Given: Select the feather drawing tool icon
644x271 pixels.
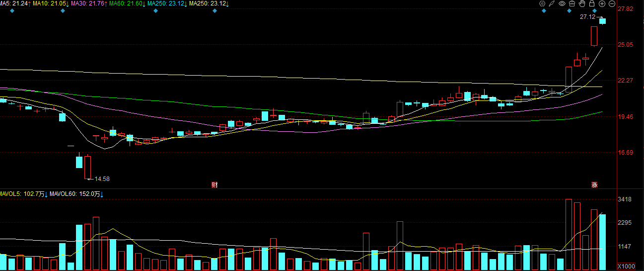Looking at the screenshot, I should pyautogui.click(x=552, y=3).
